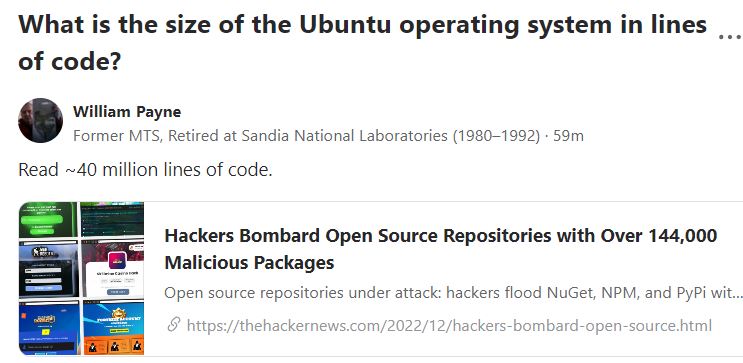Click the chain link icon beside the URL
The width and height of the screenshot is (743, 363).
click(174, 325)
